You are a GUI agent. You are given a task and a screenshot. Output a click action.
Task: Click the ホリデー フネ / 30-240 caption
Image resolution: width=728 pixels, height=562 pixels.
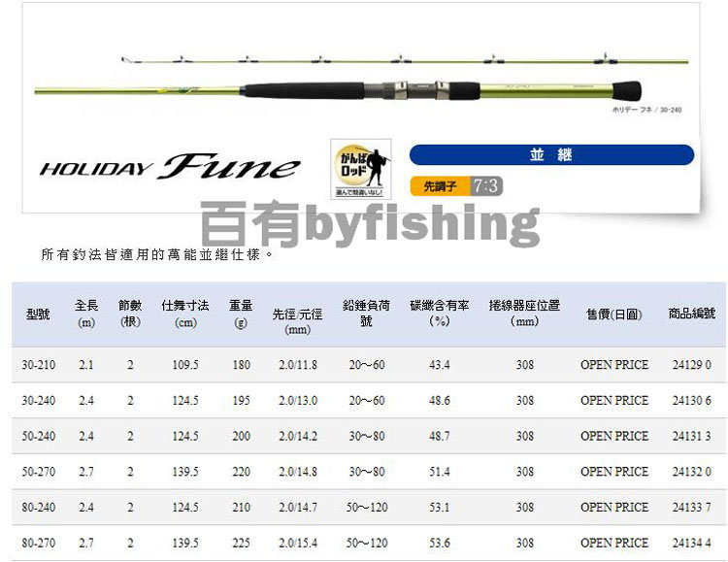646,110
